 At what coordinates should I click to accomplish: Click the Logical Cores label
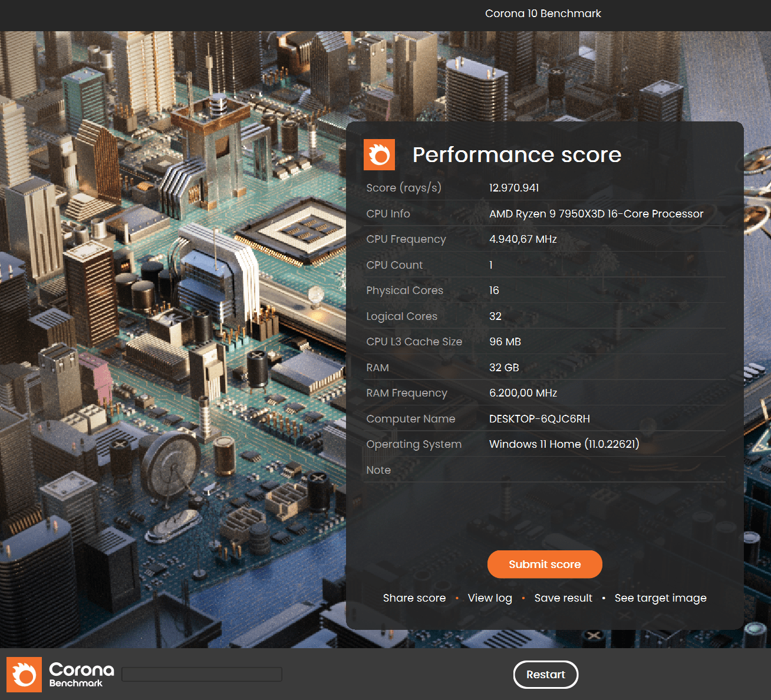click(402, 316)
